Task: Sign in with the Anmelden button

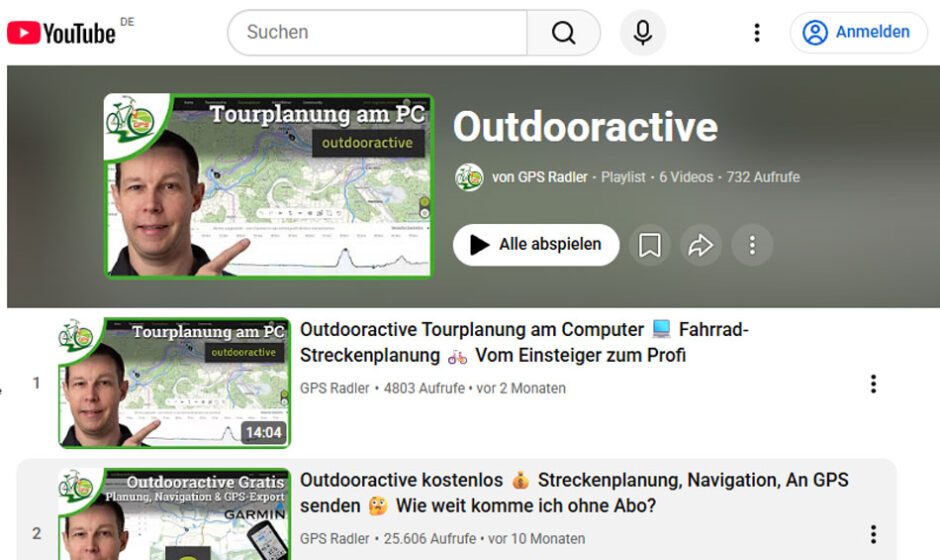Action: [x=858, y=32]
